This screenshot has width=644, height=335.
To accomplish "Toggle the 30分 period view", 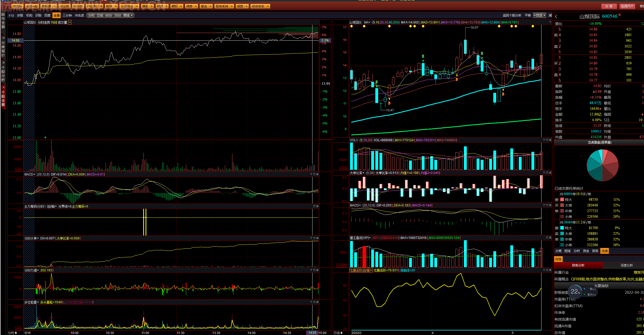I will 118,15.
